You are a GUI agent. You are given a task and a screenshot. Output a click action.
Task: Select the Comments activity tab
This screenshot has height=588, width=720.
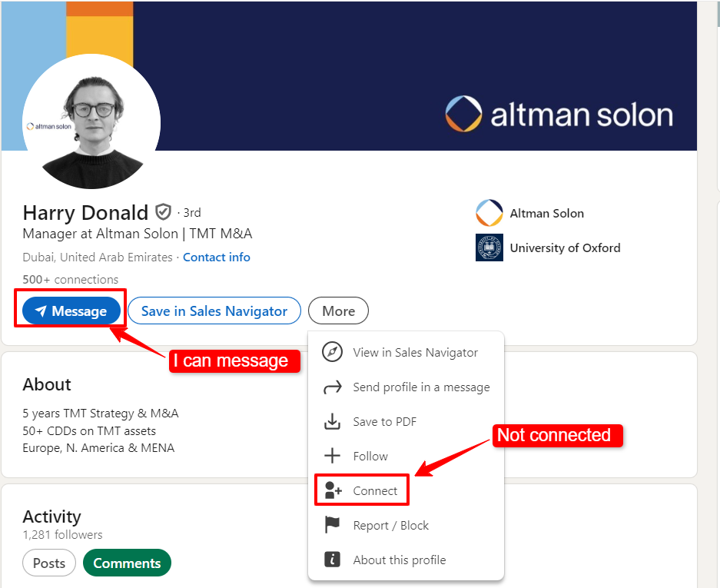pyautogui.click(x=127, y=563)
